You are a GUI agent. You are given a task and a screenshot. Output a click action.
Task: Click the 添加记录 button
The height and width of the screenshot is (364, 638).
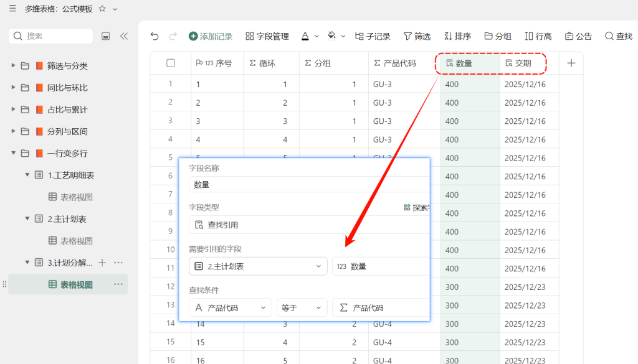pos(211,36)
